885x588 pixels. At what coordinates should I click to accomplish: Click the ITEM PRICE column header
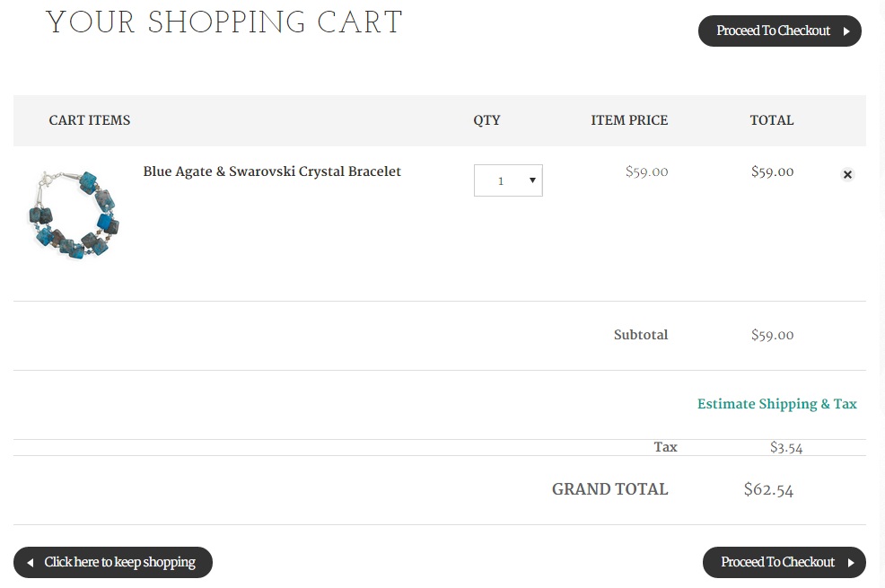pos(629,120)
